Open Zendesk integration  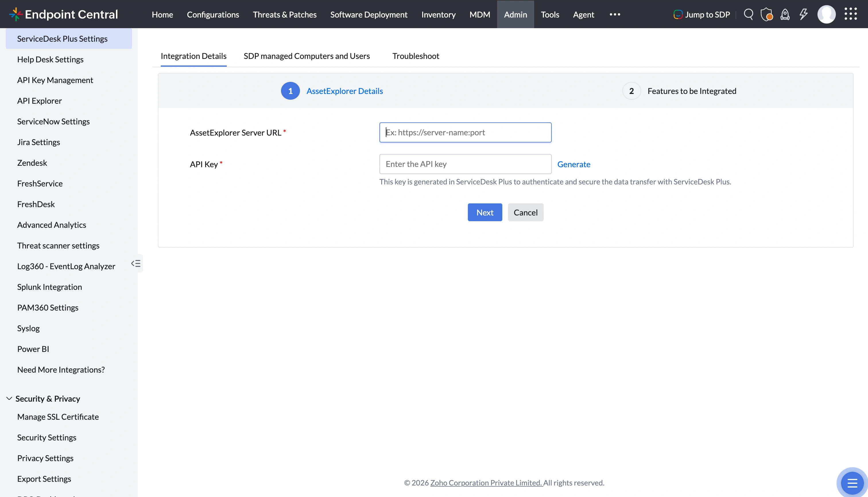[32, 163]
